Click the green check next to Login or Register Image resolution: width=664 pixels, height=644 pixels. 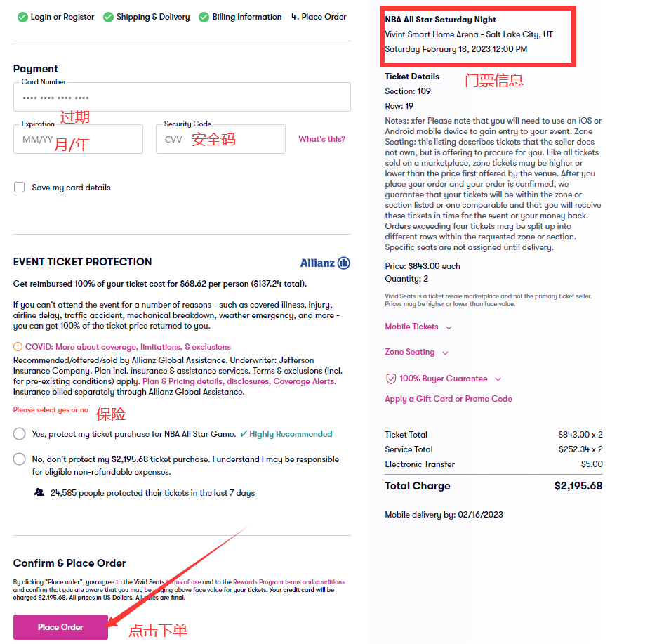pos(22,17)
